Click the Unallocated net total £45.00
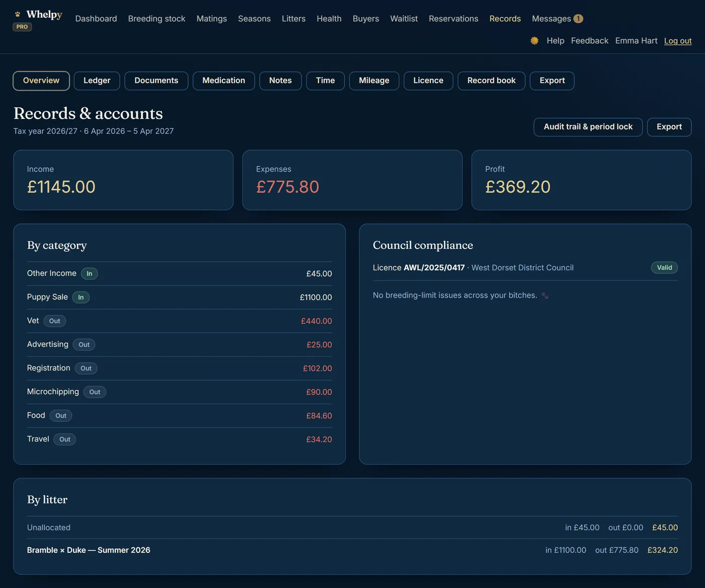Screen dimensions: 705x588 click(665, 528)
